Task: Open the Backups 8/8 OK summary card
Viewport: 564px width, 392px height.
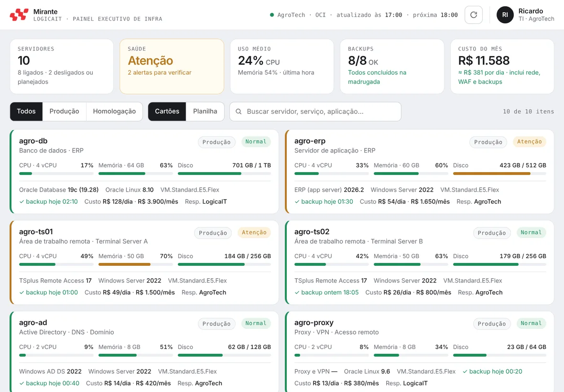Action: tap(392, 66)
